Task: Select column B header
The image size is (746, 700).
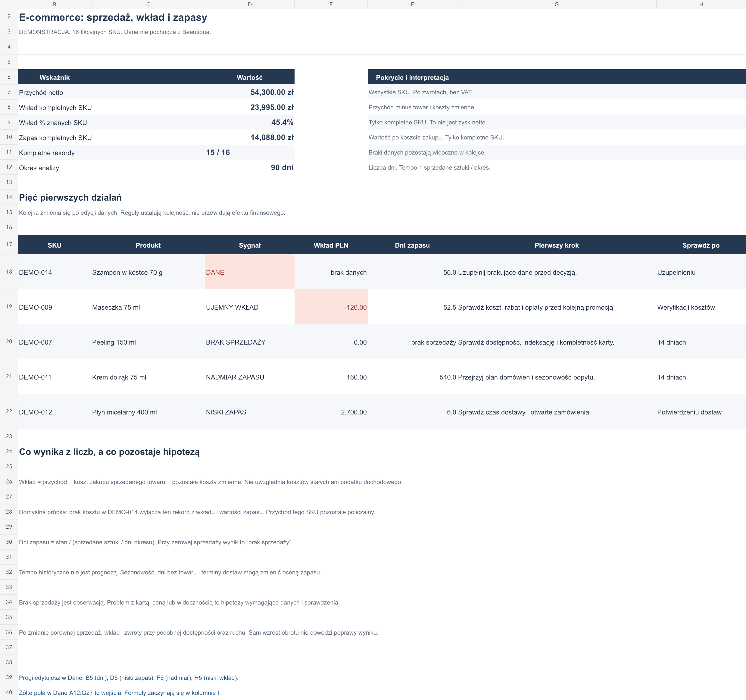Action: (x=55, y=5)
